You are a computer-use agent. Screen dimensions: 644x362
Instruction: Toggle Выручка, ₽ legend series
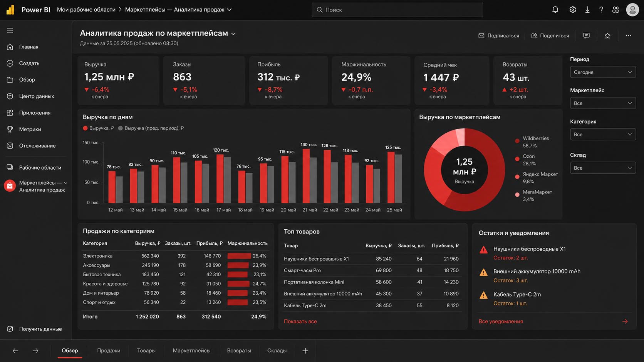[99, 128]
